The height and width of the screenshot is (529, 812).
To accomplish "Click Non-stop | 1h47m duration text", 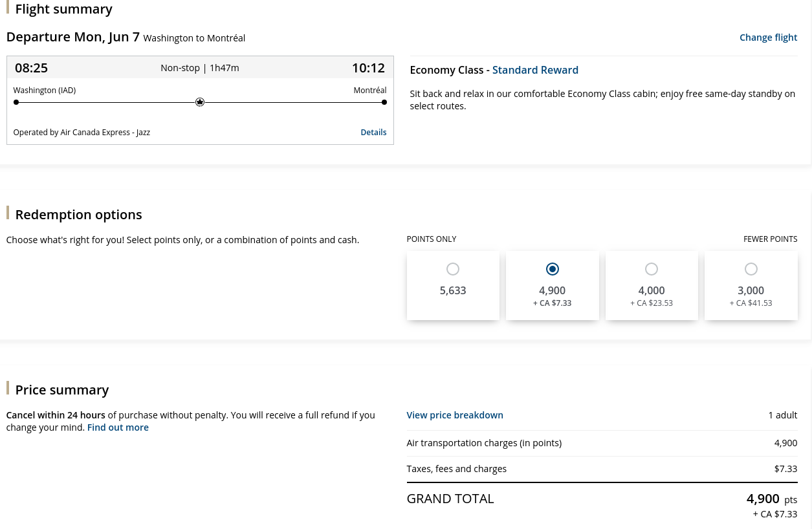I will pyautogui.click(x=200, y=68).
